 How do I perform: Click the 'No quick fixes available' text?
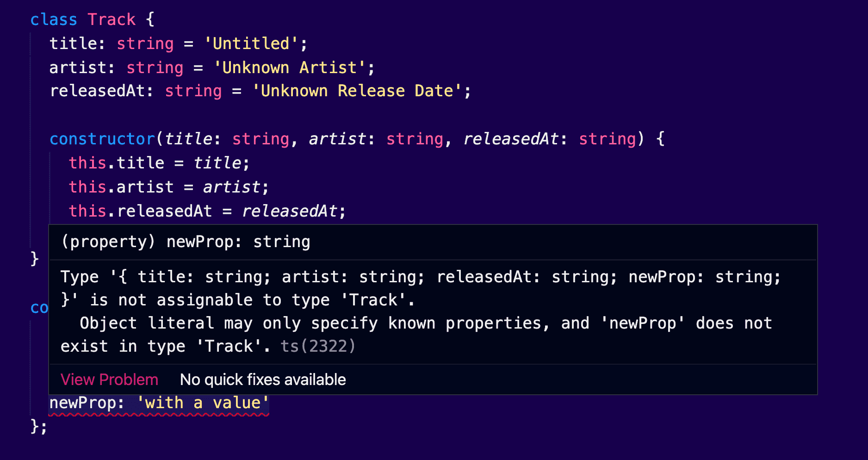coord(262,379)
